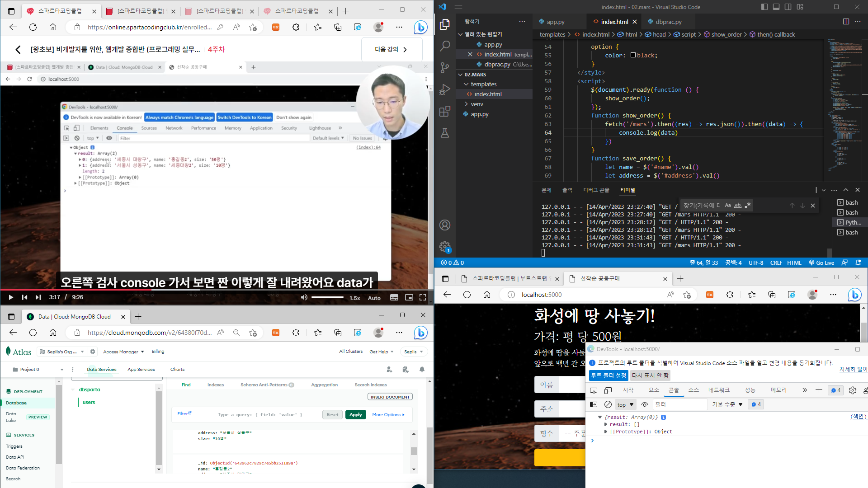Open Indexes tab in MongoDB Atlas
Viewport: 868px width, 488px height.
click(216, 385)
